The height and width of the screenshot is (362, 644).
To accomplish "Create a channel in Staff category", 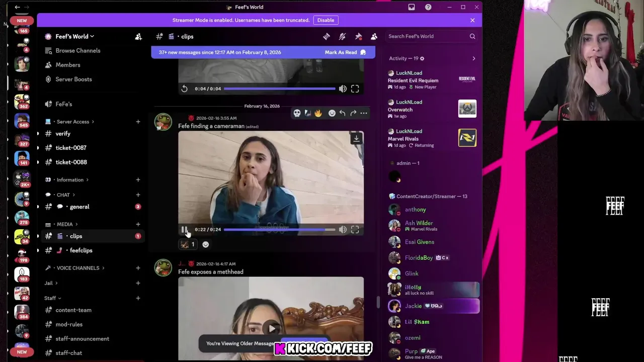I will click(138, 298).
